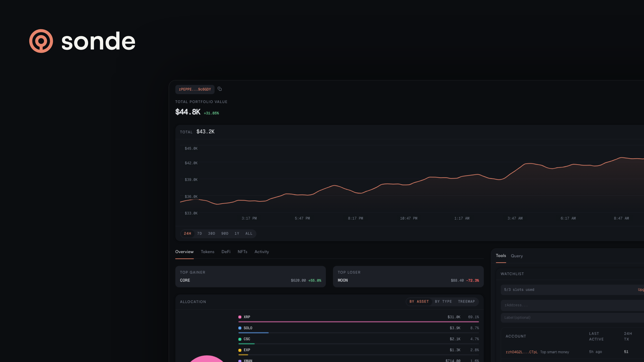Click the 8.7% SOLO percentage
Screen dimensions: 644x362
pos(475,328)
